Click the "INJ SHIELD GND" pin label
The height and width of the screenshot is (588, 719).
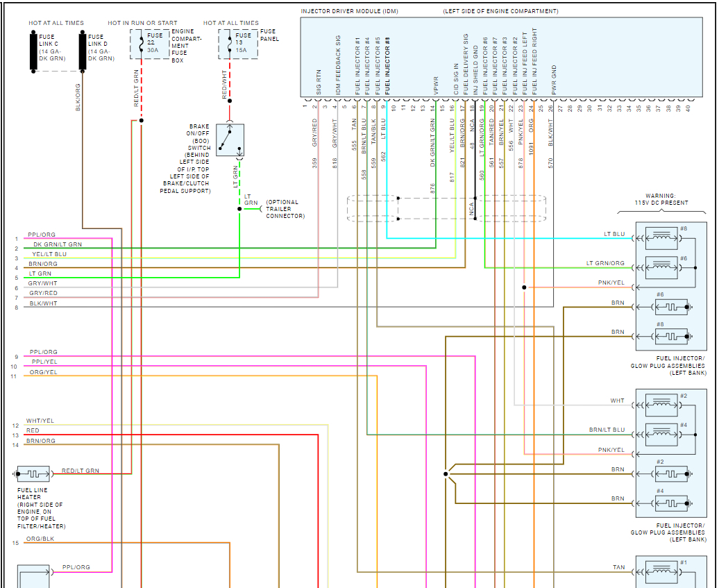click(x=475, y=70)
